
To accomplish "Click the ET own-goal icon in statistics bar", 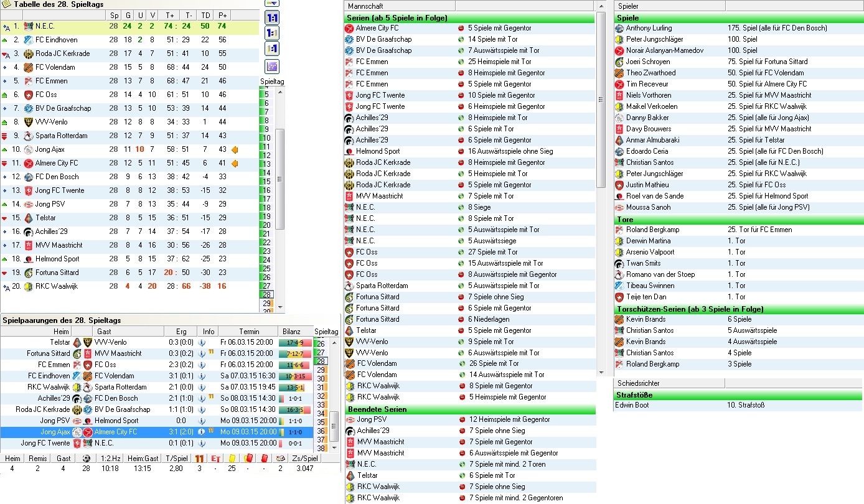I will tap(216, 459).
